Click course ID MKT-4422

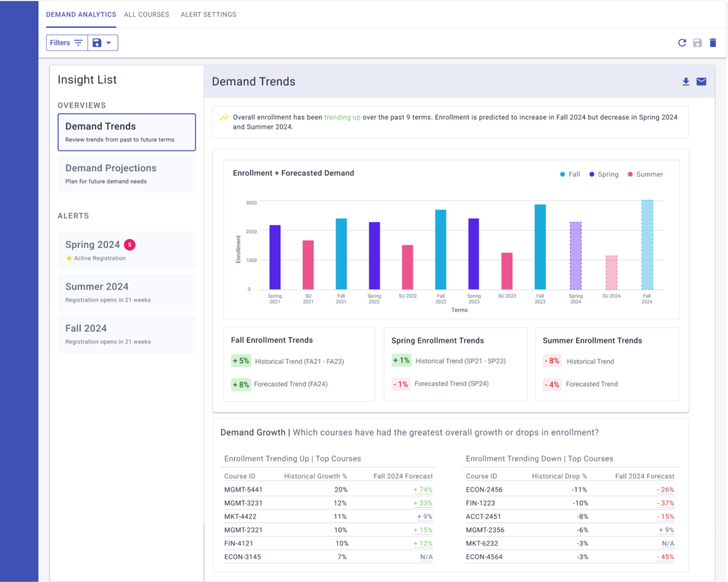point(240,517)
